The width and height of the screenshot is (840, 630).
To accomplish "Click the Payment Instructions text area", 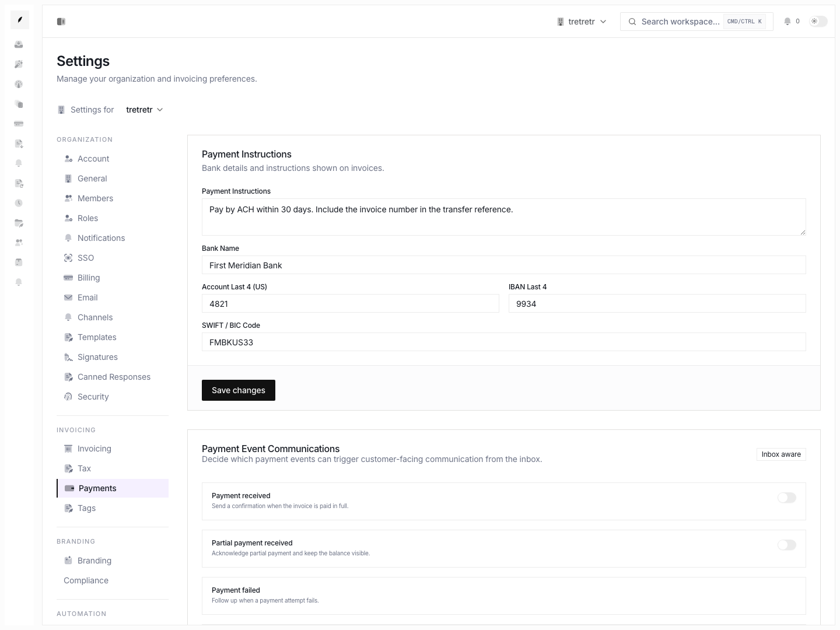I will pos(504,217).
